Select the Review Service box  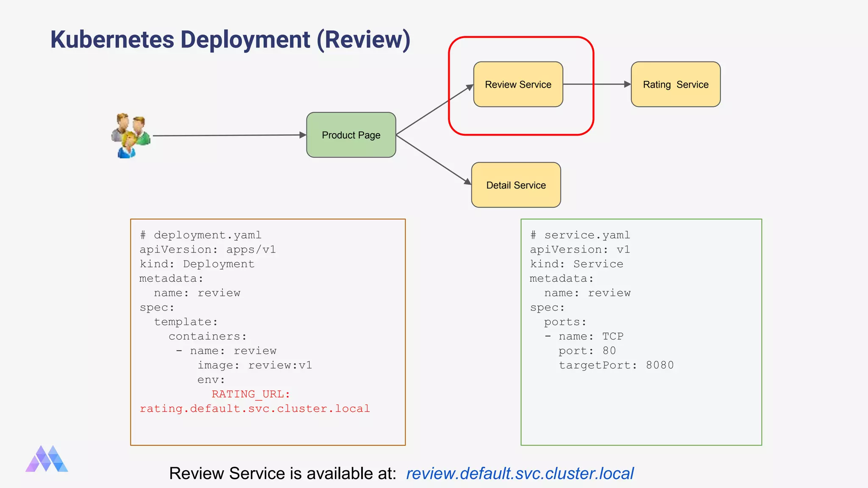518,85
